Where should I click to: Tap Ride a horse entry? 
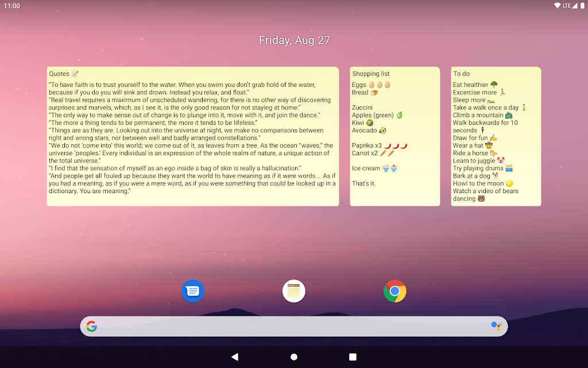tap(475, 153)
